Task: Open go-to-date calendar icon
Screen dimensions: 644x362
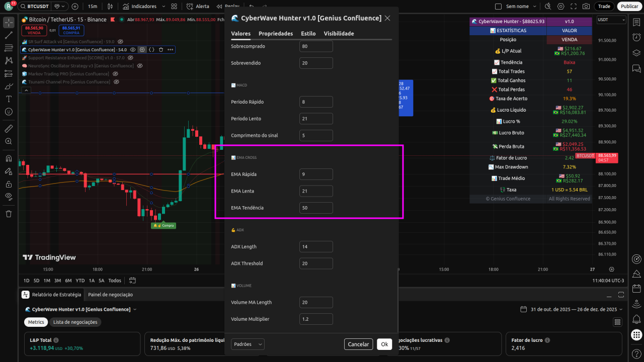Action: tap(132, 281)
